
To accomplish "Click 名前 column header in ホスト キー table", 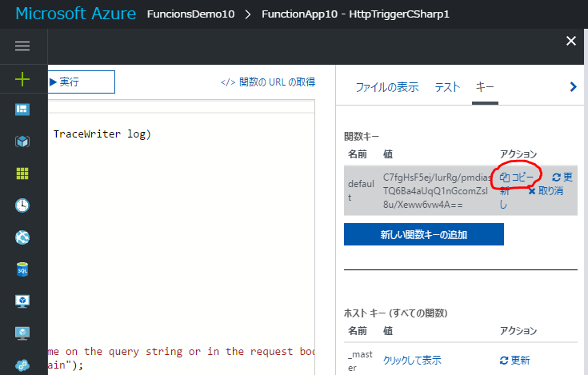I will coord(358,331).
